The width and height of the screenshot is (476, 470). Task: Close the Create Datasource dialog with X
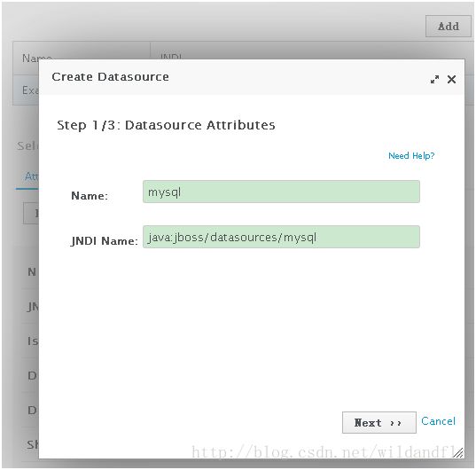451,80
